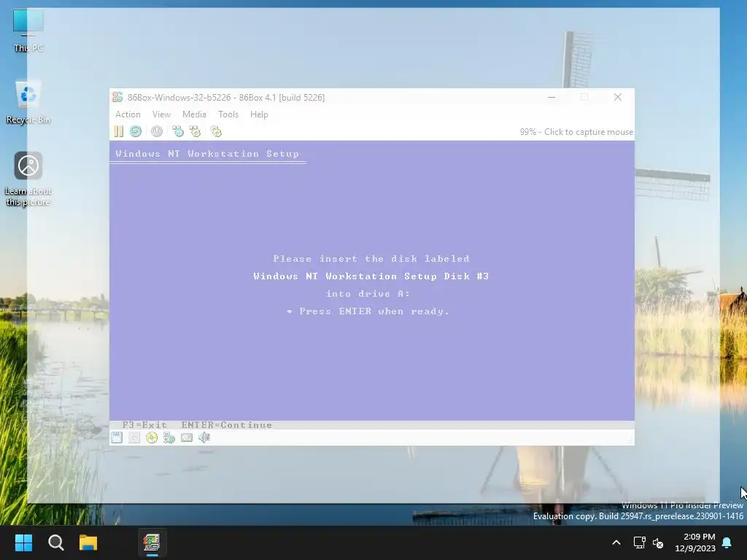
Task: Click the hard reset toolbar icon
Action: point(136,131)
